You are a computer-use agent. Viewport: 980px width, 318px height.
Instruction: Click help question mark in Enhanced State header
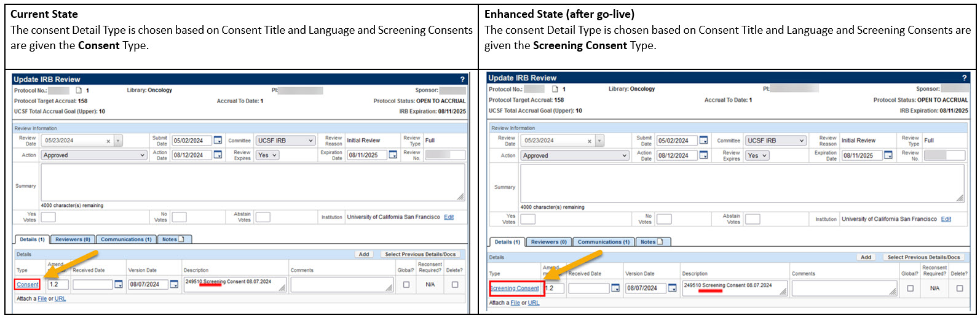tap(964, 78)
